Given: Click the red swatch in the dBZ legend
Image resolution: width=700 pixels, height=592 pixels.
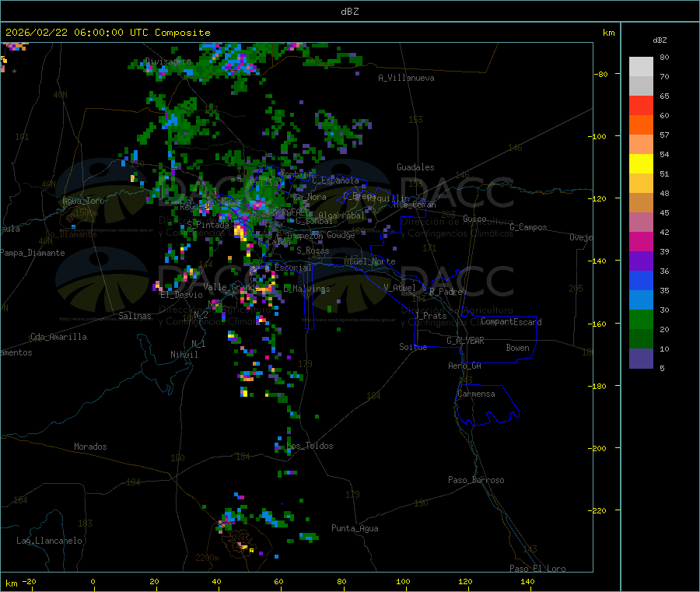Looking at the screenshot, I should pos(641,105).
